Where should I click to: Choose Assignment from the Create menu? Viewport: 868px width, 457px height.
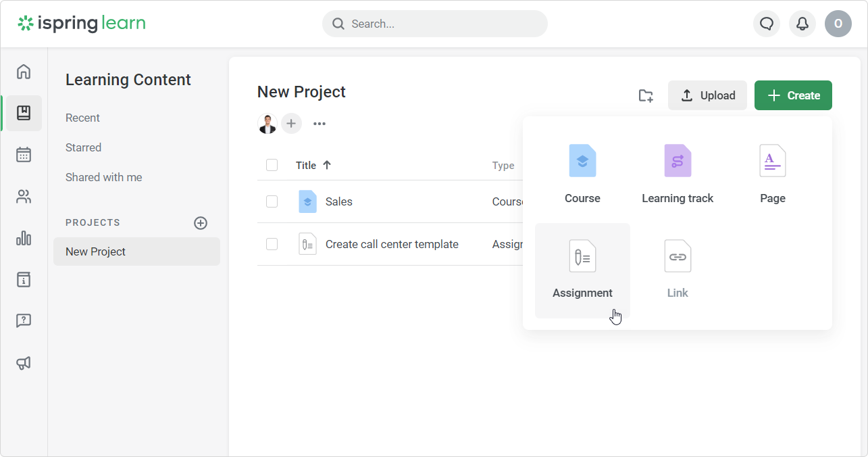pyautogui.click(x=582, y=270)
